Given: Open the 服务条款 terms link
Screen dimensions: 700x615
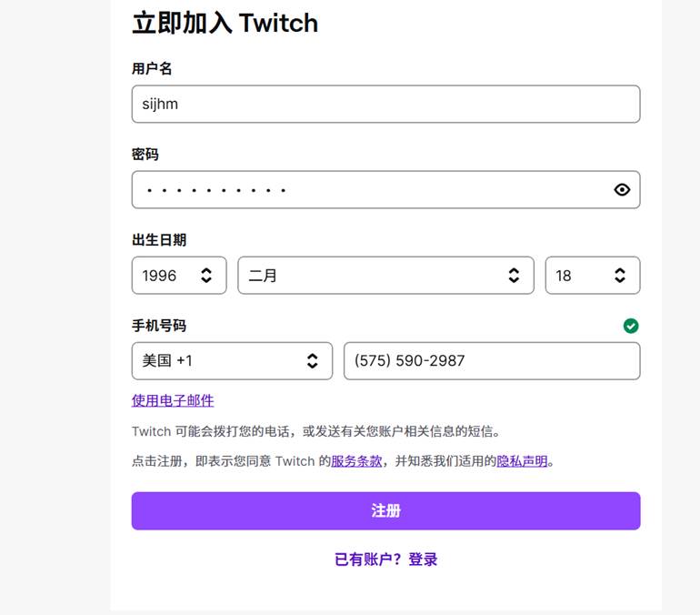Looking at the screenshot, I should pos(356,461).
